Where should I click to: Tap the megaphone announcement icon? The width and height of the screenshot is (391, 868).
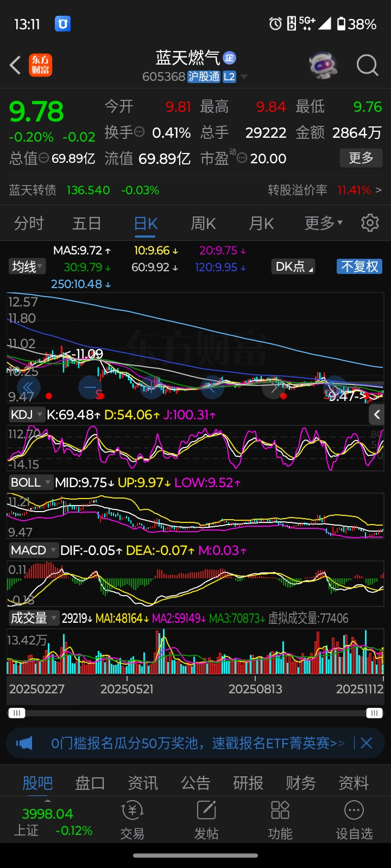[25, 743]
